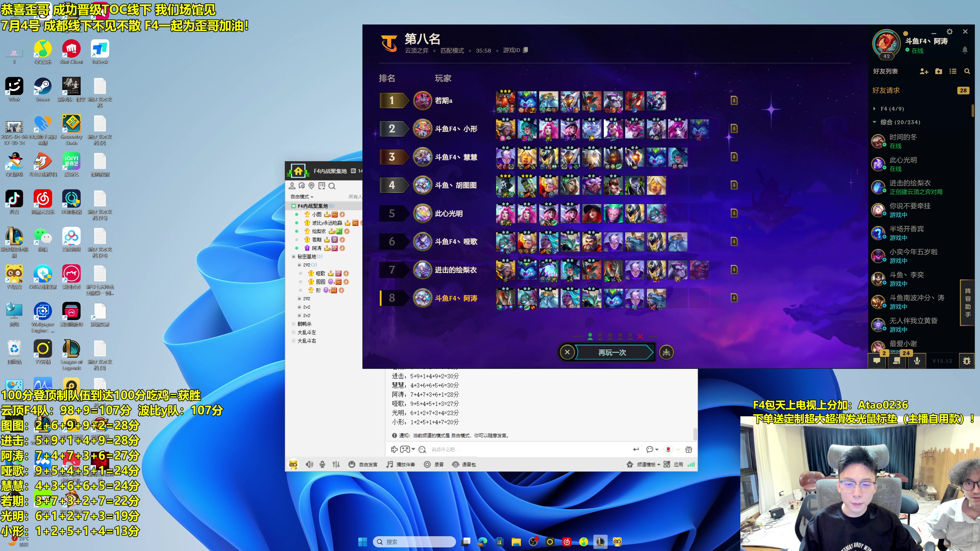Click the gift box icon in YY chat

(x=689, y=449)
